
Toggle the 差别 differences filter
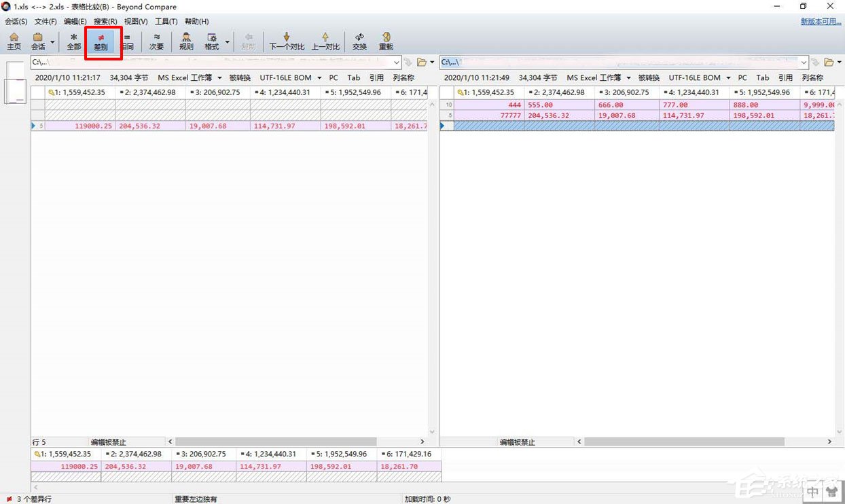(101, 41)
